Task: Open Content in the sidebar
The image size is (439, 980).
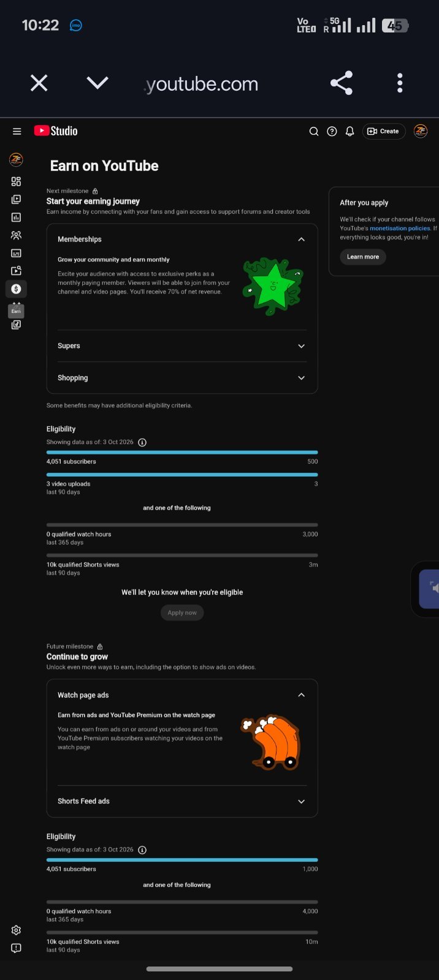Action: [16, 199]
